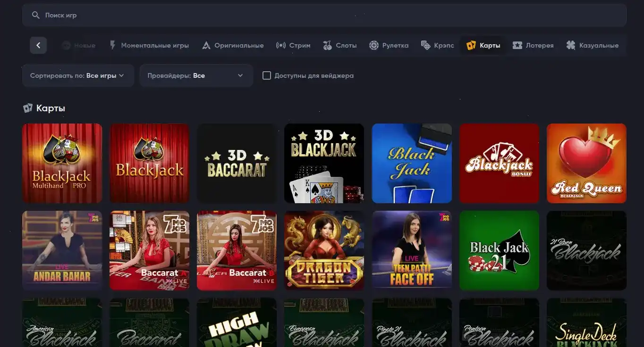Viewport: 644px width, 347px height.
Task: Open Стрим games via its broadcast icon
Action: 280,45
